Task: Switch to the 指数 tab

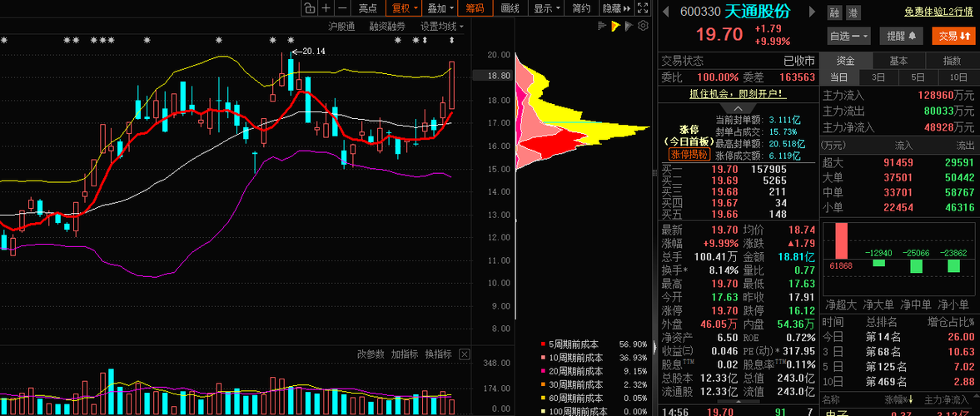Action: (952, 61)
